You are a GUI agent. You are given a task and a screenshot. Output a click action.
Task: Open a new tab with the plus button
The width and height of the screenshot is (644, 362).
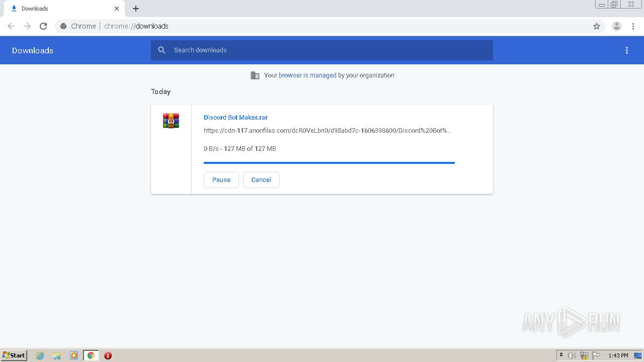136,9
